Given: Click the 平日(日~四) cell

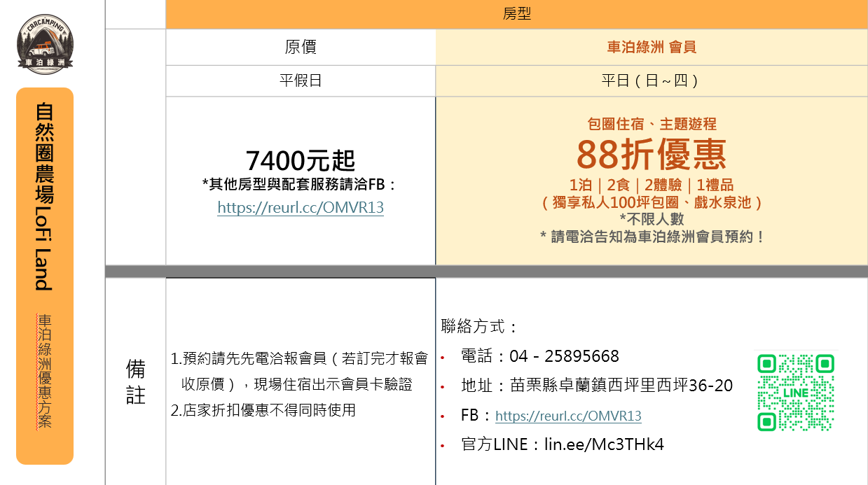Looking at the screenshot, I should 652,80.
